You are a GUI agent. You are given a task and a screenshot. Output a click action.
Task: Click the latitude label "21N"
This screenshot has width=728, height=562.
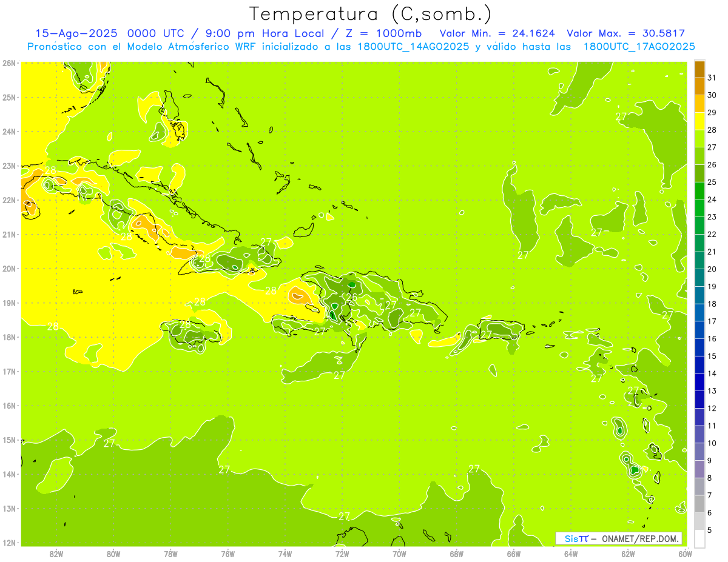(x=9, y=234)
